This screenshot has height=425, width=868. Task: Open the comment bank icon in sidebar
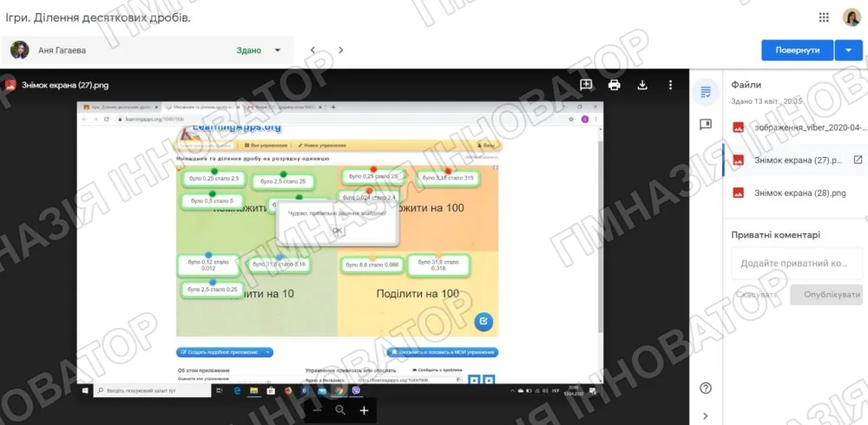coord(705,125)
